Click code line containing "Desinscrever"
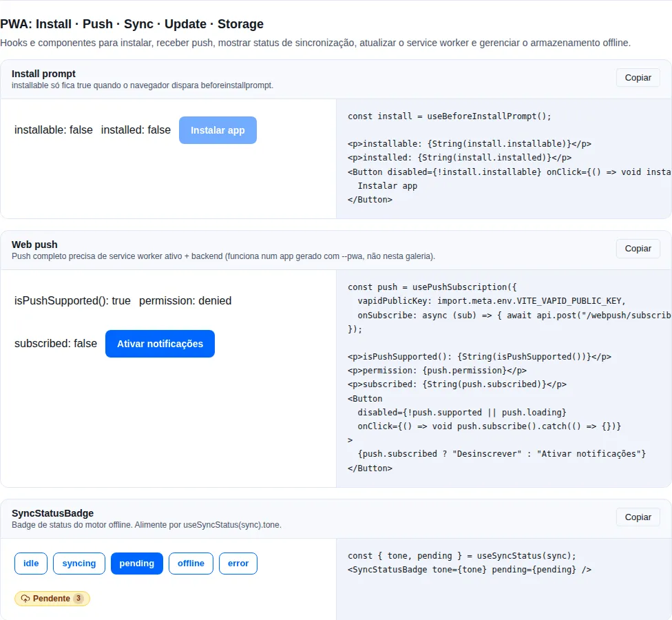This screenshot has height=620, width=672. coord(501,454)
